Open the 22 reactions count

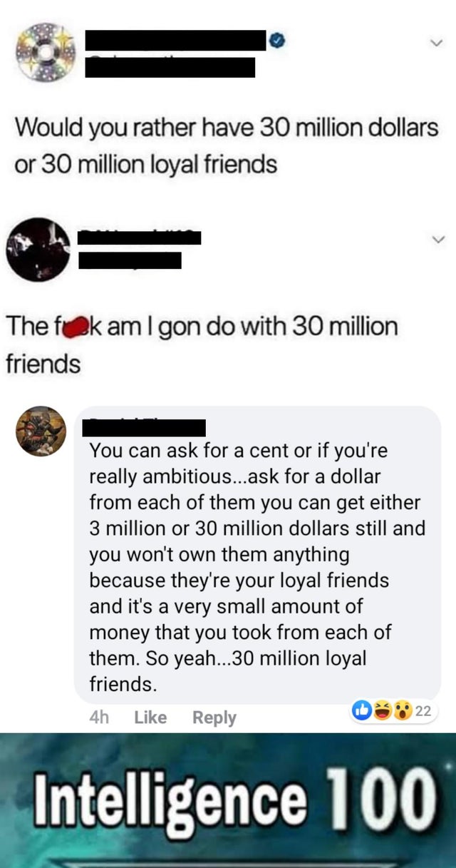(423, 711)
